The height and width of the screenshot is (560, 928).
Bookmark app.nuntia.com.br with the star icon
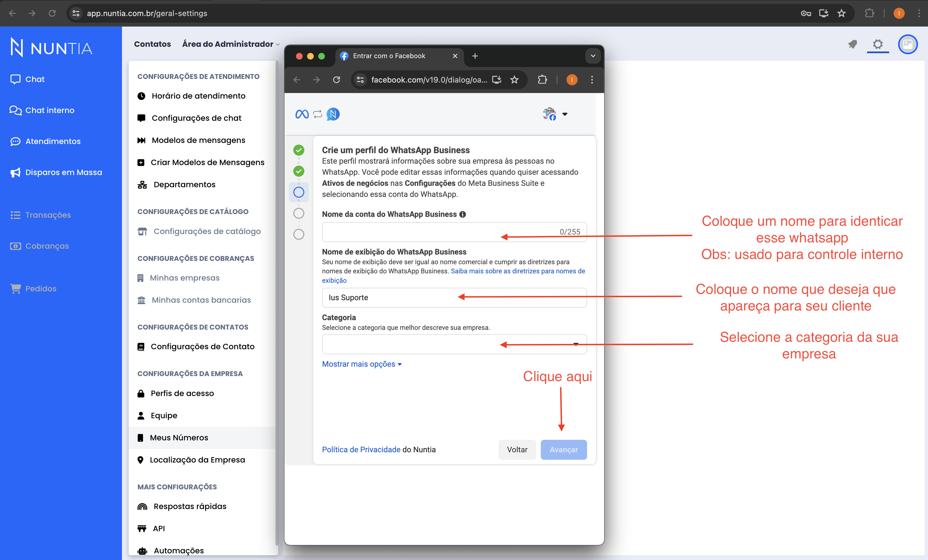[x=841, y=13]
